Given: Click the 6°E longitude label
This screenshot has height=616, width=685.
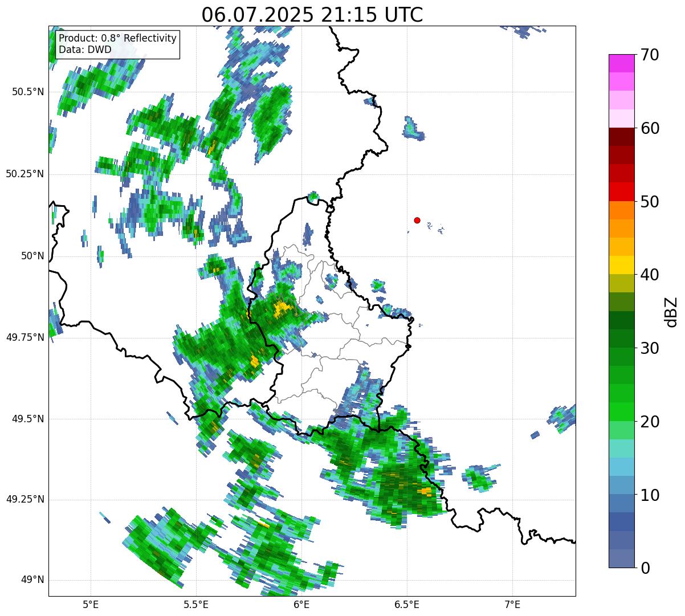Looking at the screenshot, I should 301,605.
